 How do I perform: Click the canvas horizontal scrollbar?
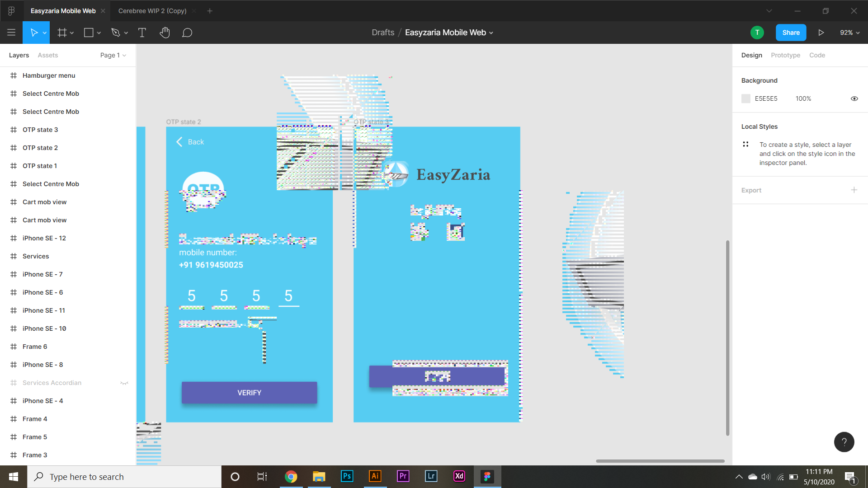[x=660, y=461]
